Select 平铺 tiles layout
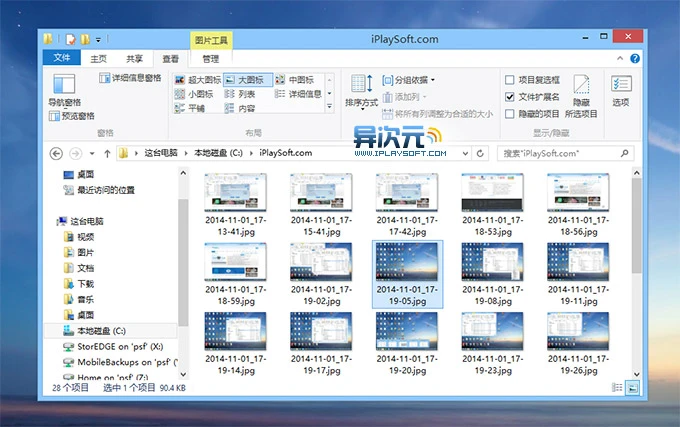 (190, 108)
